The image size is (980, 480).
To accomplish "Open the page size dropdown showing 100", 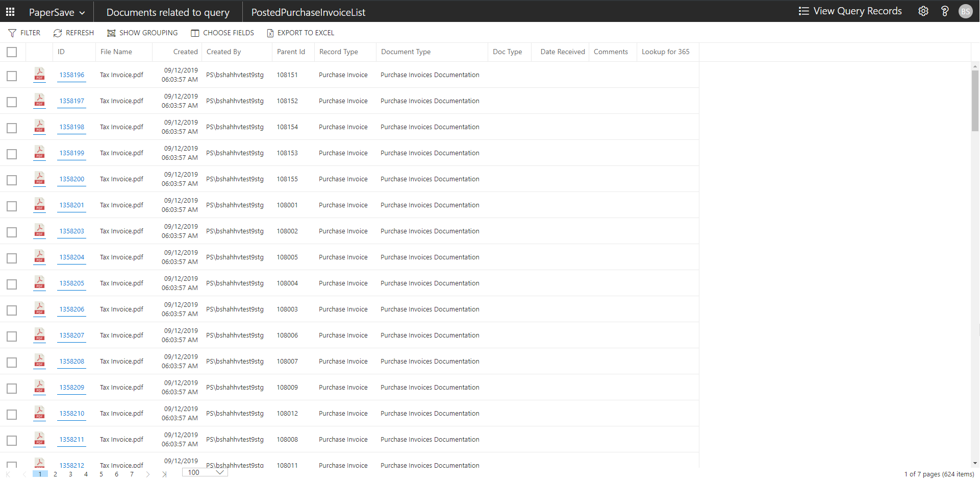I will click(205, 473).
